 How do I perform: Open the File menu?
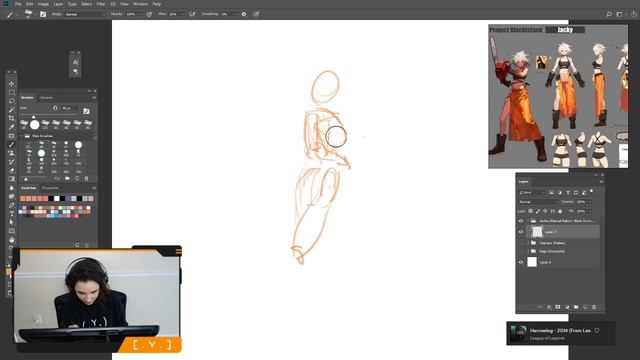18,4
